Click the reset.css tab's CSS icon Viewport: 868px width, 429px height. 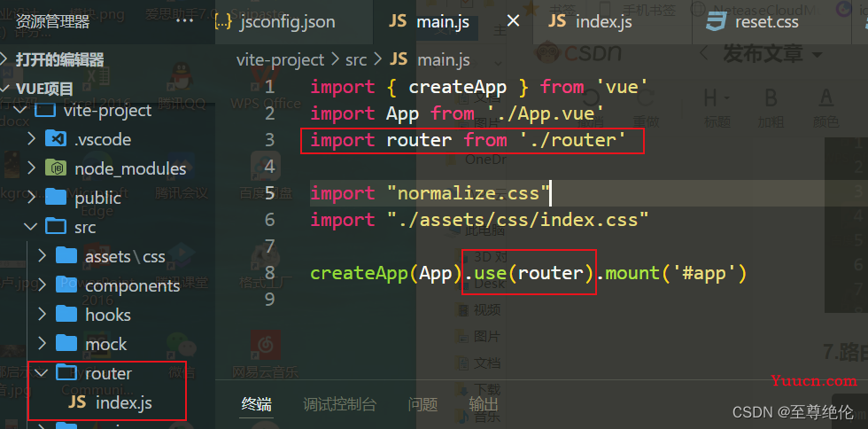(717, 21)
